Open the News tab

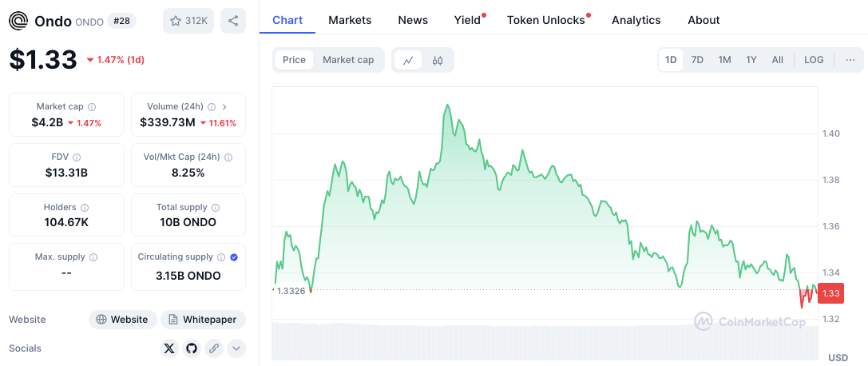pos(413,21)
